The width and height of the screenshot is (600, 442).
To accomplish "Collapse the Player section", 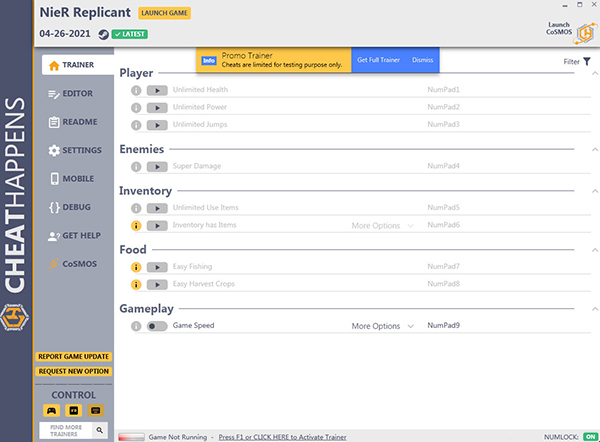I will pyautogui.click(x=595, y=73).
